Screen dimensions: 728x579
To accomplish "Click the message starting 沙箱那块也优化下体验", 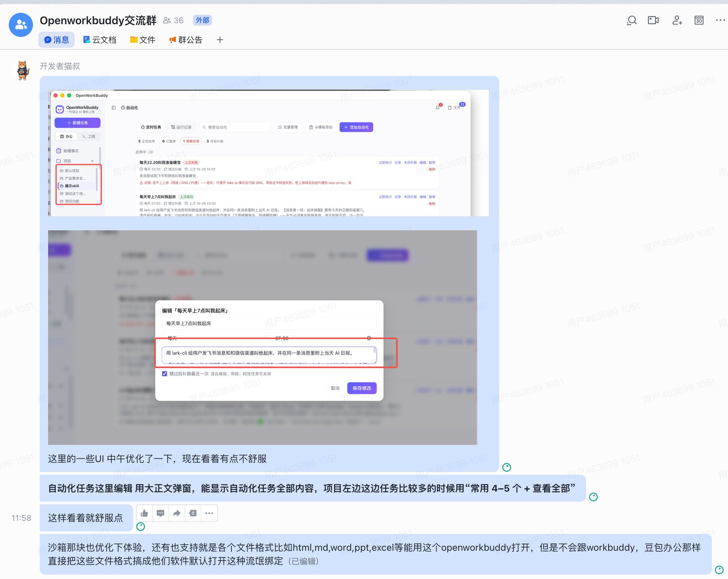I will pyautogui.click(x=375, y=554).
